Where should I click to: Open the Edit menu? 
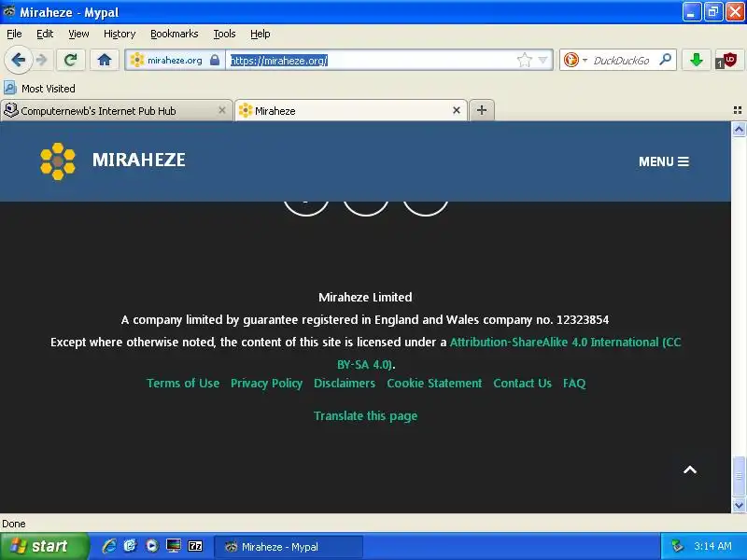coord(45,34)
